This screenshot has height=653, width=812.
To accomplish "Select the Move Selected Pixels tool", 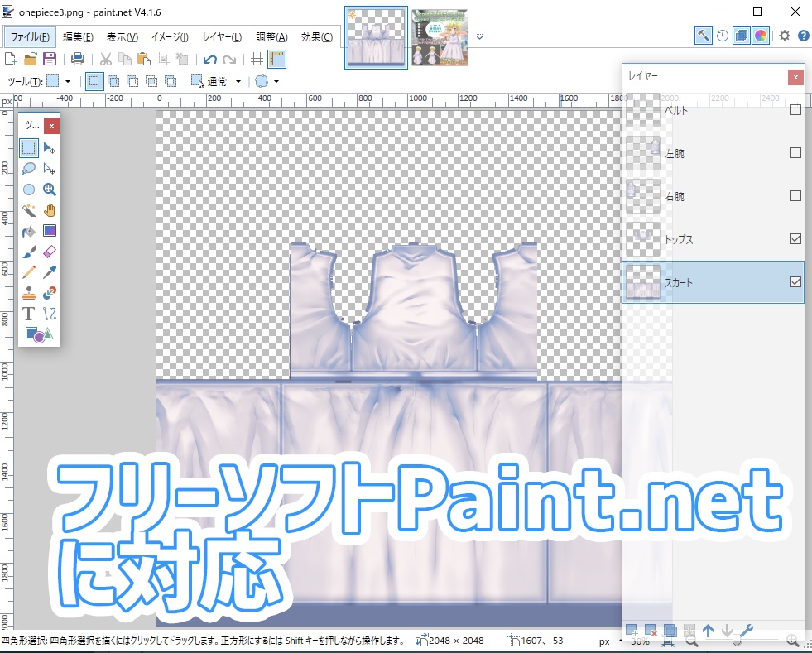I will point(49,148).
